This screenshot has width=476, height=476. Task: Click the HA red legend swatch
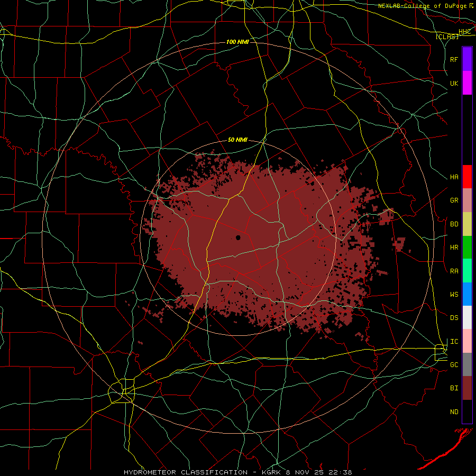click(x=467, y=177)
